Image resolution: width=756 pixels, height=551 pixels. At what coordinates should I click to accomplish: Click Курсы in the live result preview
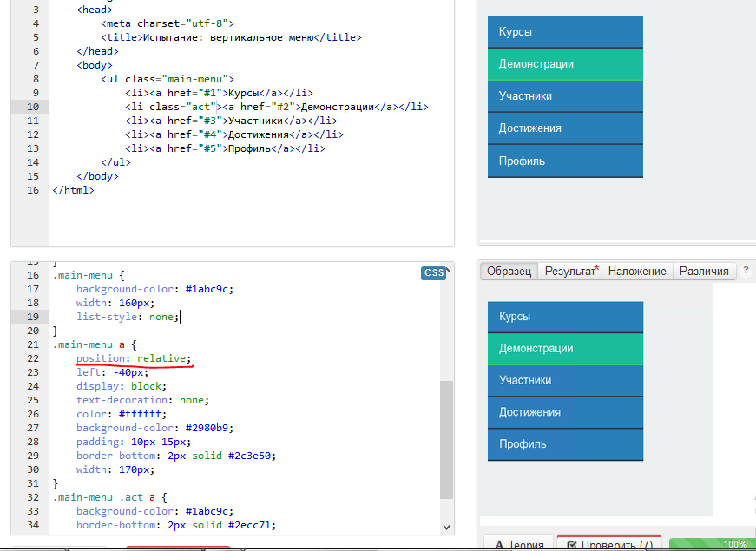pos(565,32)
